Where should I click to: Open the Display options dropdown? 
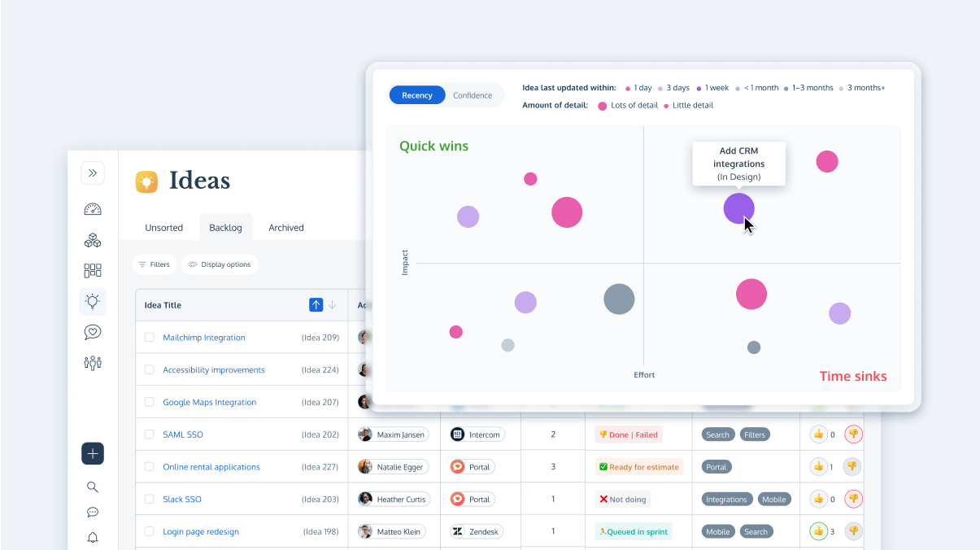[x=220, y=264]
